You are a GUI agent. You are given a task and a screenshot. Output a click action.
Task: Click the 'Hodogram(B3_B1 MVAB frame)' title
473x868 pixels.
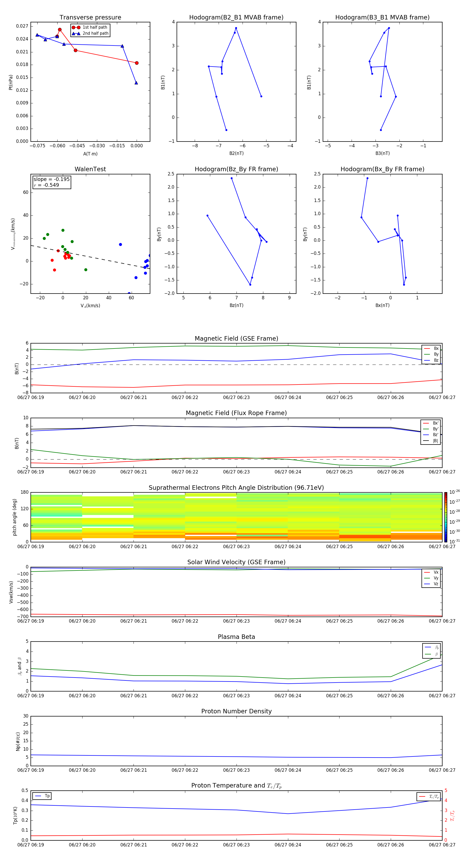coord(382,18)
